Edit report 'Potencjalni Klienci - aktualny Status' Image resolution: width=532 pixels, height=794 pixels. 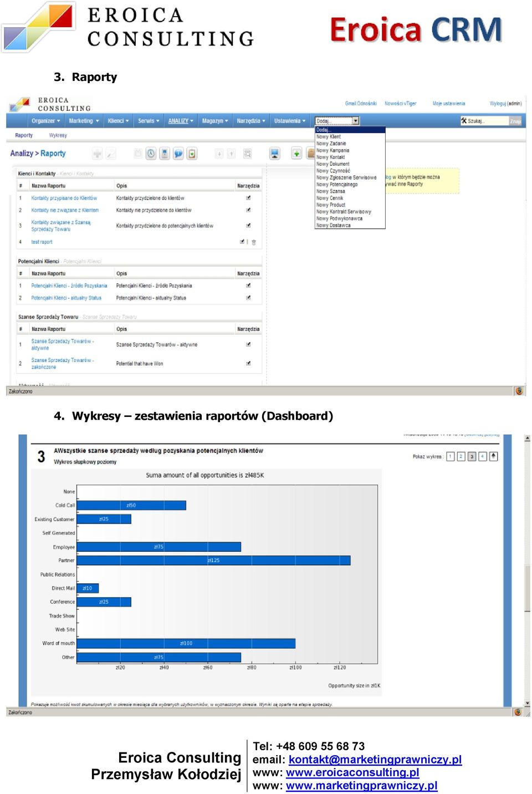[248, 298]
